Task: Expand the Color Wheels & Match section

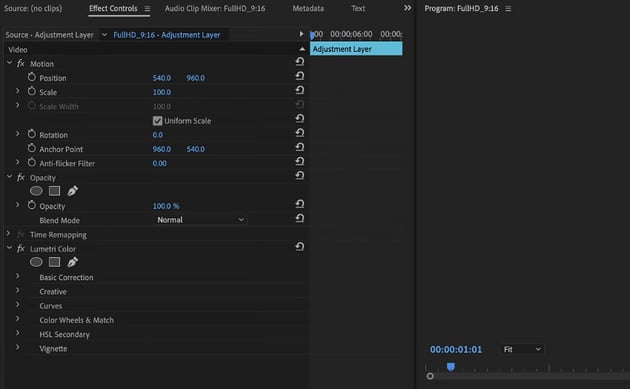Action: (x=18, y=319)
